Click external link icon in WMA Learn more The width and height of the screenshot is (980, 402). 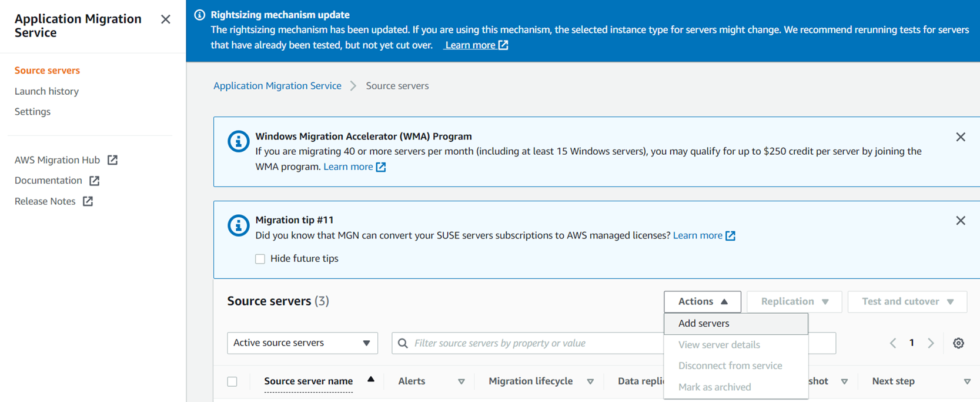coord(381,167)
